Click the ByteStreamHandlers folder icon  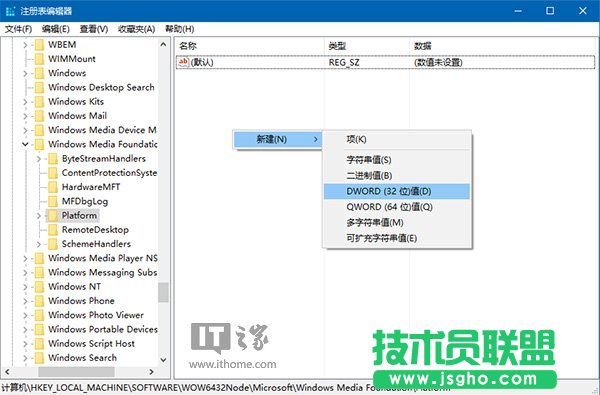click(53, 159)
